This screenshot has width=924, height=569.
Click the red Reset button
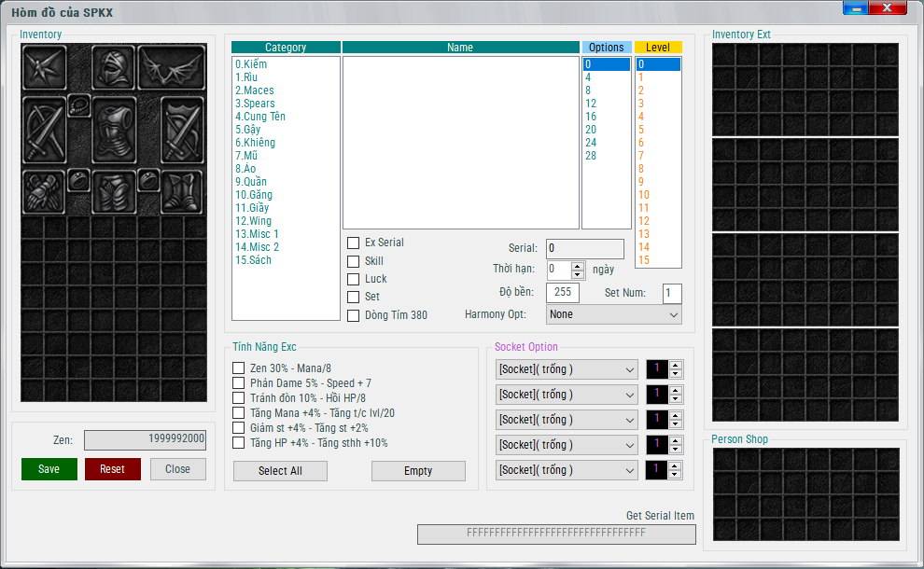coord(112,469)
